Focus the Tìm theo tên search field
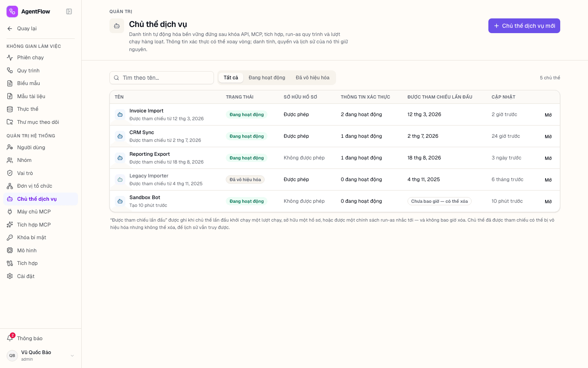Image resolution: width=588 pixels, height=368 pixels. 162,78
